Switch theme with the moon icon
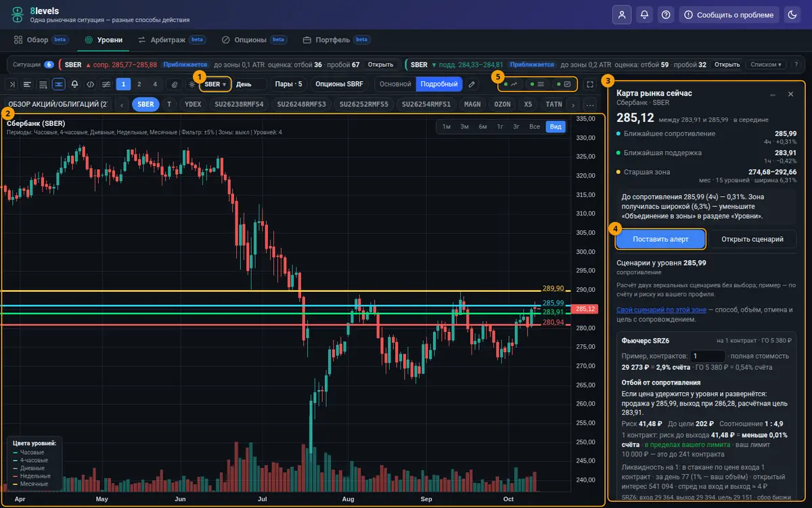The width and height of the screenshot is (812, 508). [792, 14]
